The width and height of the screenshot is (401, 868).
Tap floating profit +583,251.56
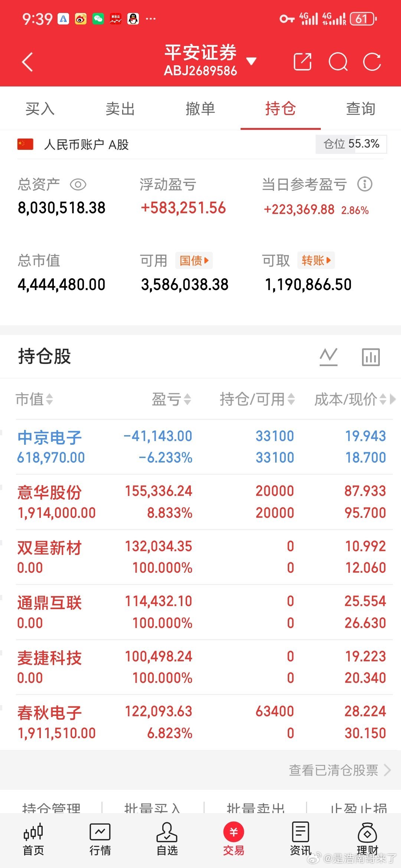(x=183, y=208)
